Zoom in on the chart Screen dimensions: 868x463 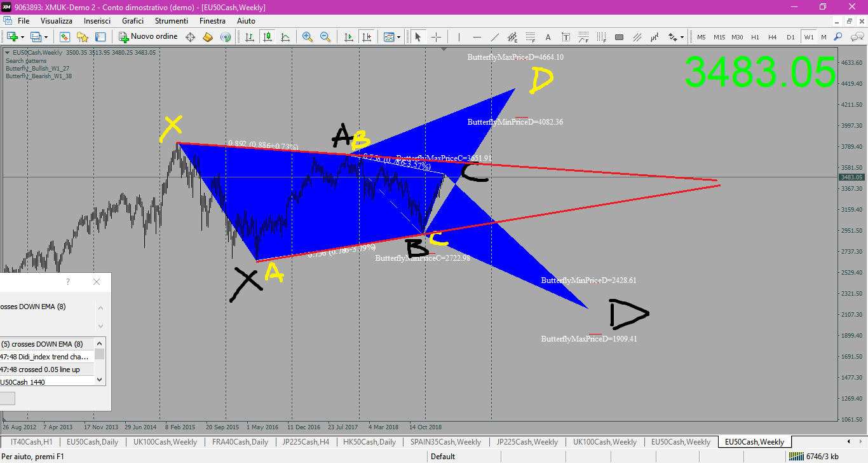[308, 37]
